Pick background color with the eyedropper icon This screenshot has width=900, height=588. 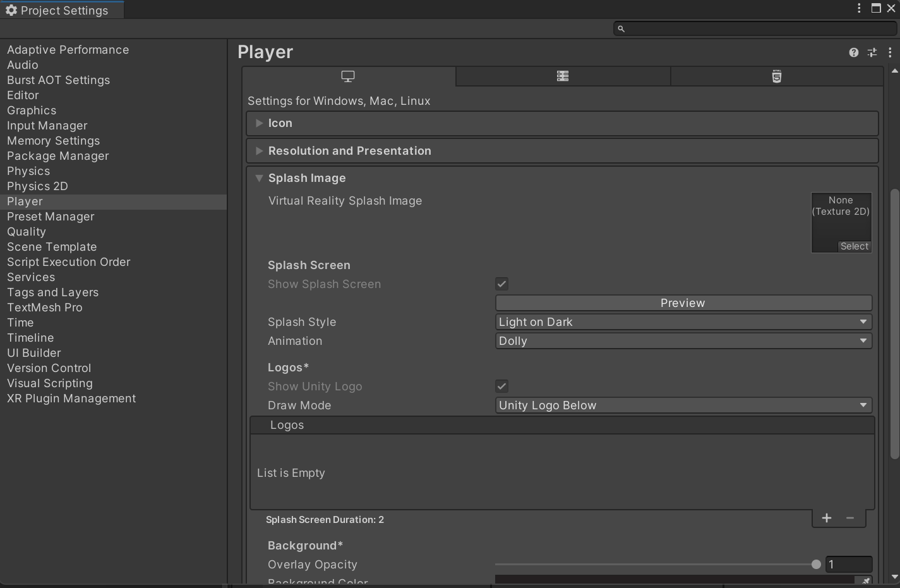tap(865, 580)
